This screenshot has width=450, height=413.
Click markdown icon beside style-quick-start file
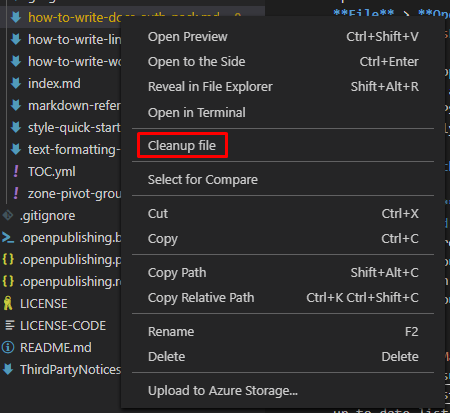tap(16, 127)
